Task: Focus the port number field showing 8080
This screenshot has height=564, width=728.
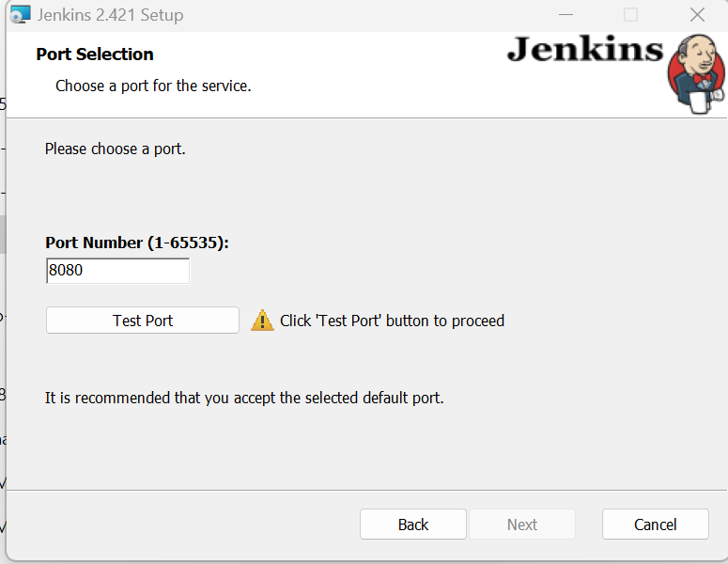Action: [117, 272]
